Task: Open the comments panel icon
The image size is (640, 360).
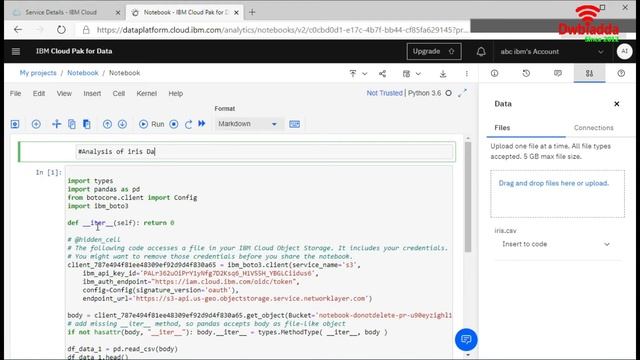Action: (x=558, y=73)
